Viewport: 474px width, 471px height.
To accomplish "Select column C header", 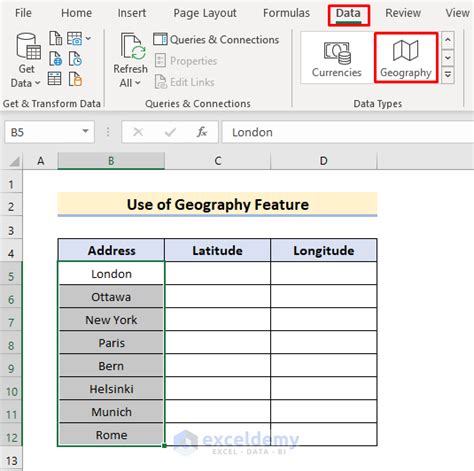I will (x=218, y=161).
